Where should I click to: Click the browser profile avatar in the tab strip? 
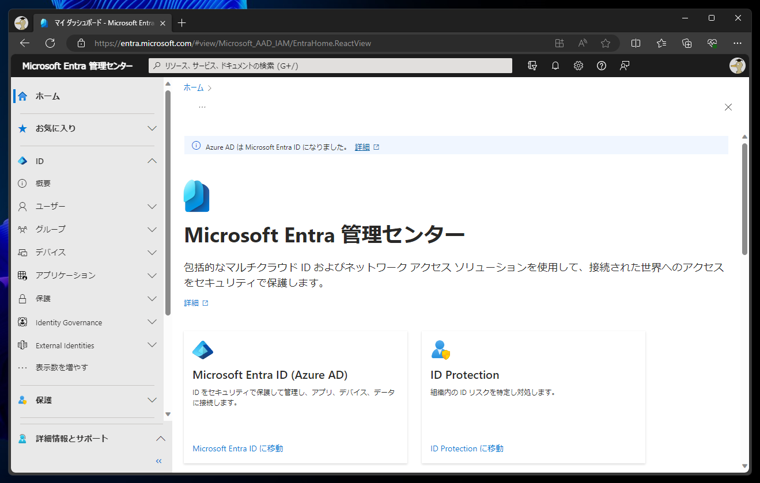[21, 23]
